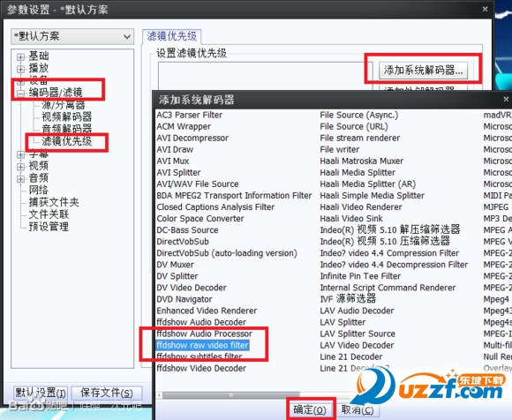Select 滤镜优先级 in the tree
The width and height of the screenshot is (512, 420).
[x=66, y=141]
